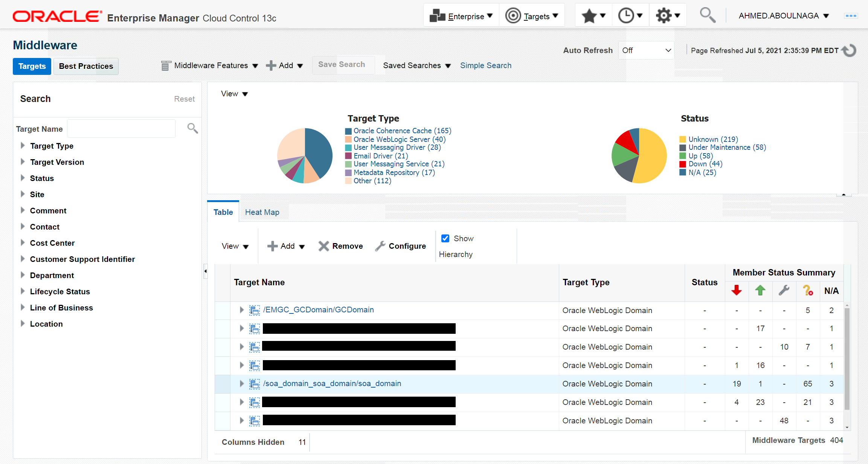Click the Configure wrench button

401,246
